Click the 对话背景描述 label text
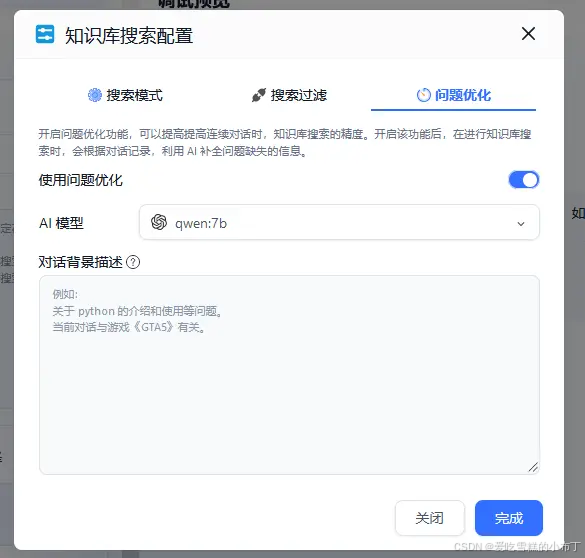The width and height of the screenshot is (585, 558). pos(81,262)
